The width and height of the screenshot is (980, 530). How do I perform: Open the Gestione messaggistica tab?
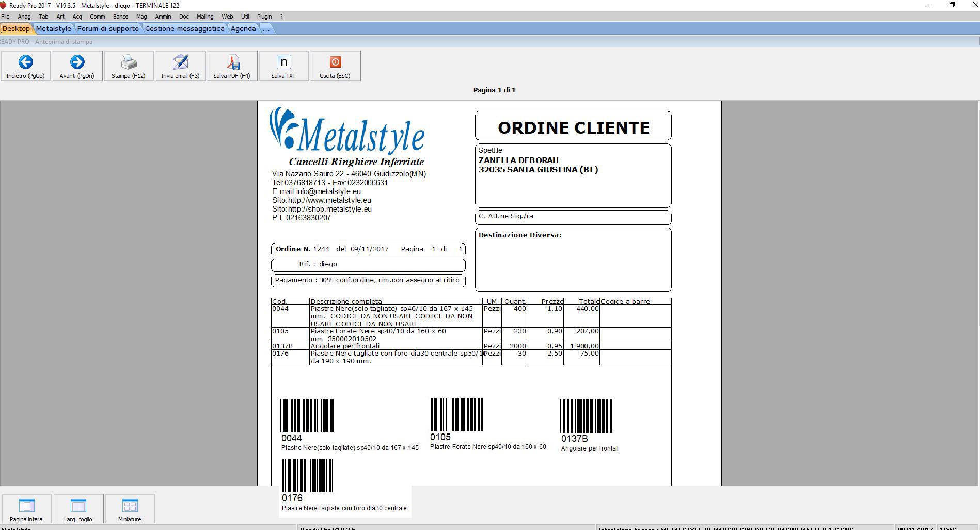pos(185,28)
